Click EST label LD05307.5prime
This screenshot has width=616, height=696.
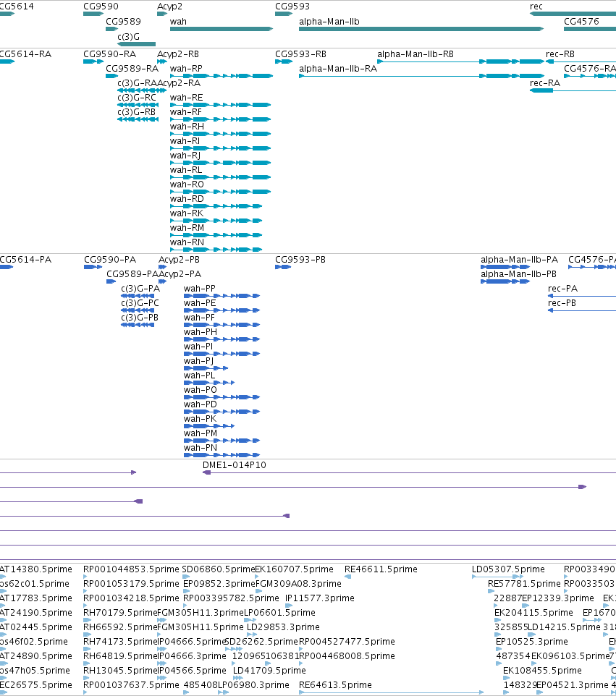(508, 569)
